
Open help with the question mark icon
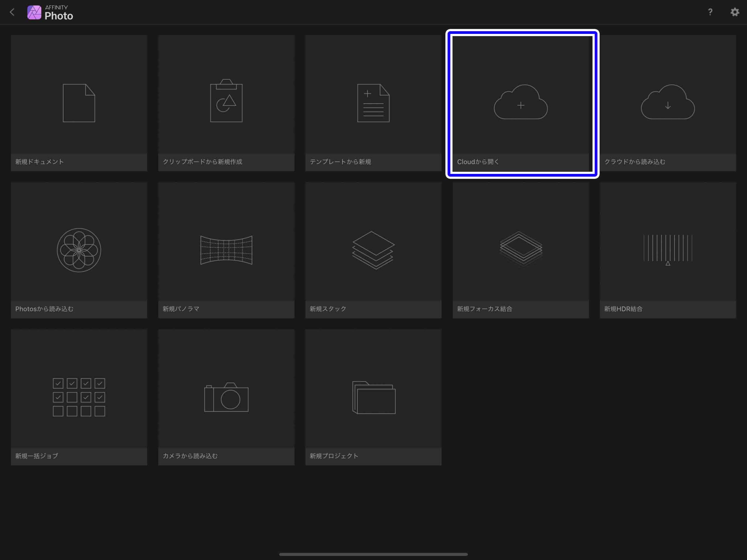point(710,12)
